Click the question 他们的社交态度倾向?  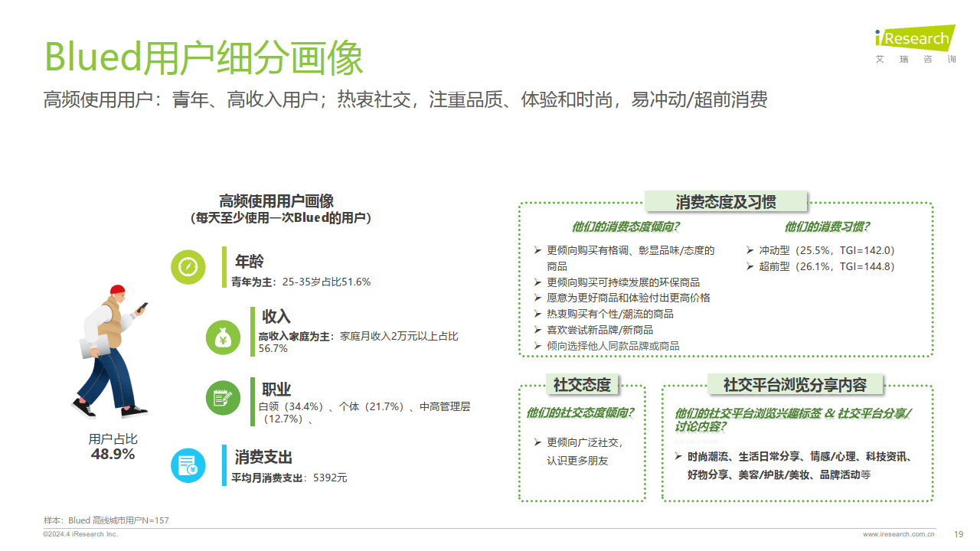click(x=580, y=412)
